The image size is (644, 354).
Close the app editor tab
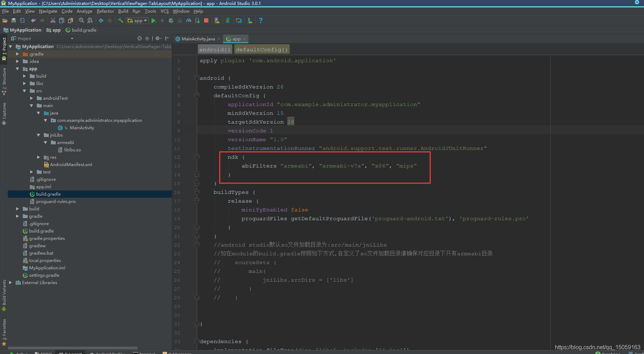244,39
